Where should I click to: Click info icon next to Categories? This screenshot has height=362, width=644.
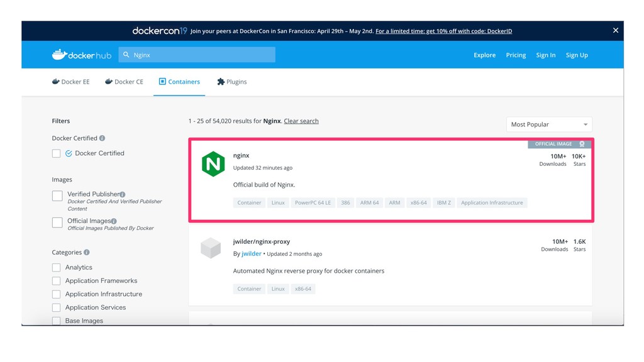click(x=87, y=253)
